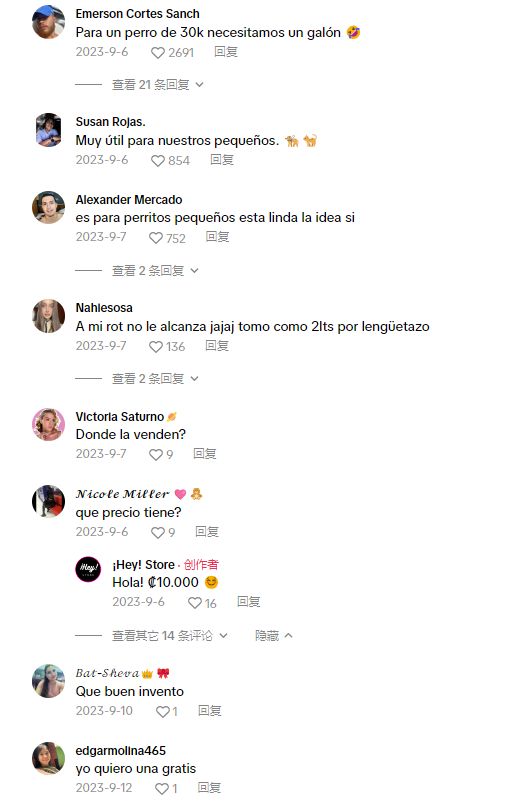
Task: Collapse replies with the 隐藏 button
Action: click(x=274, y=635)
